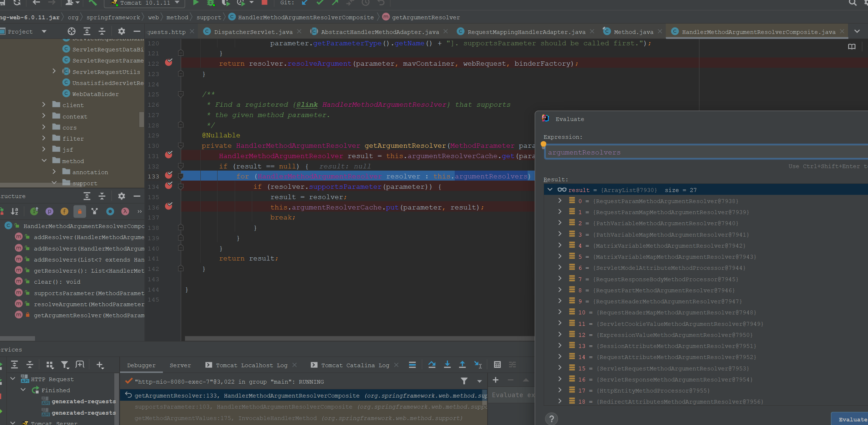This screenshot has height=425, width=868.
Task: Click the help question mark button
Action: coord(552,419)
